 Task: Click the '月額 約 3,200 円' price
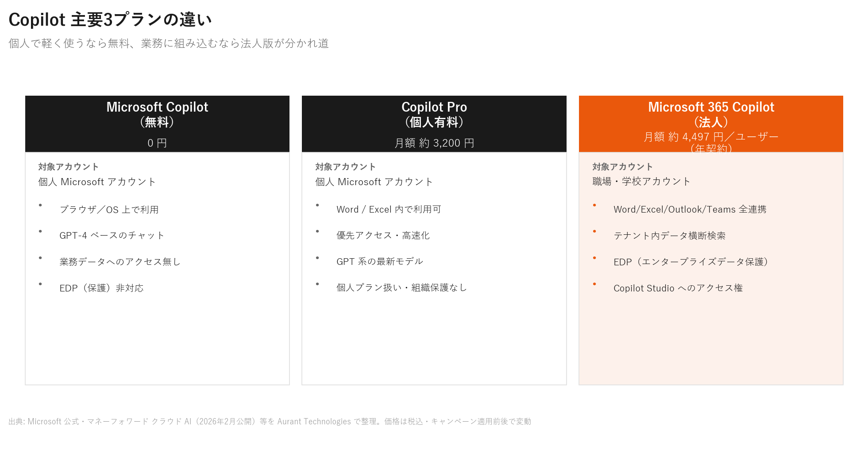click(x=434, y=143)
